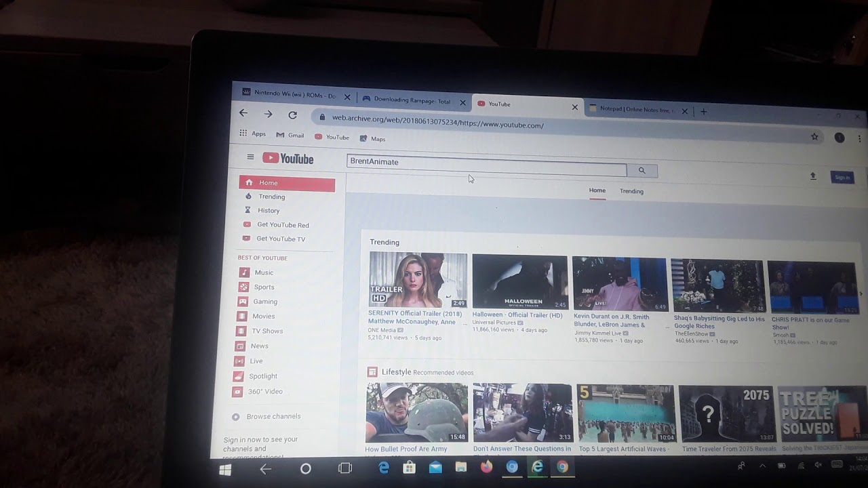Click the YouTube logo
This screenshot has height=488, width=868.
[288, 159]
